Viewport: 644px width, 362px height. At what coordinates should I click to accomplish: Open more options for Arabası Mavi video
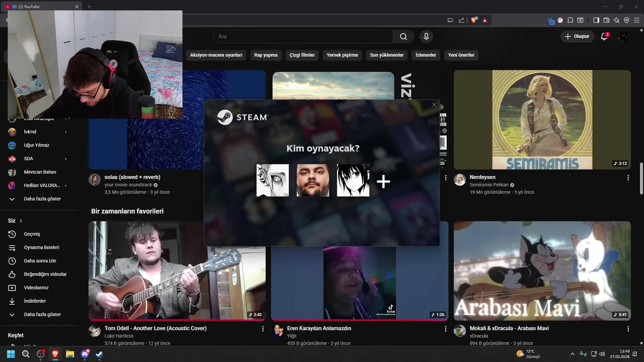(x=628, y=329)
